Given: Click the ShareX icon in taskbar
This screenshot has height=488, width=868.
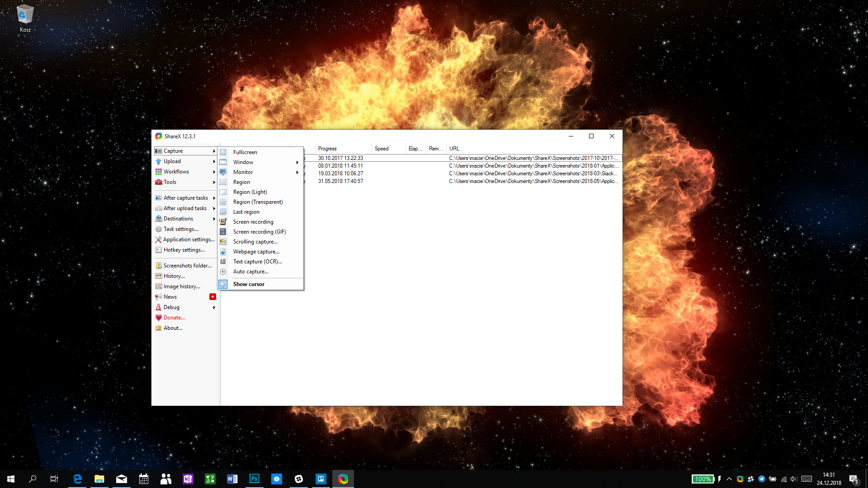Looking at the screenshot, I should (x=343, y=479).
